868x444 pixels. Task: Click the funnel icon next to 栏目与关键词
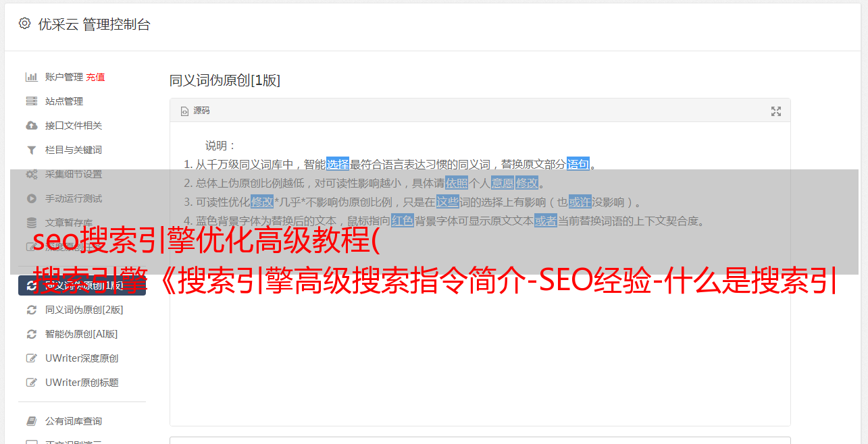31,150
